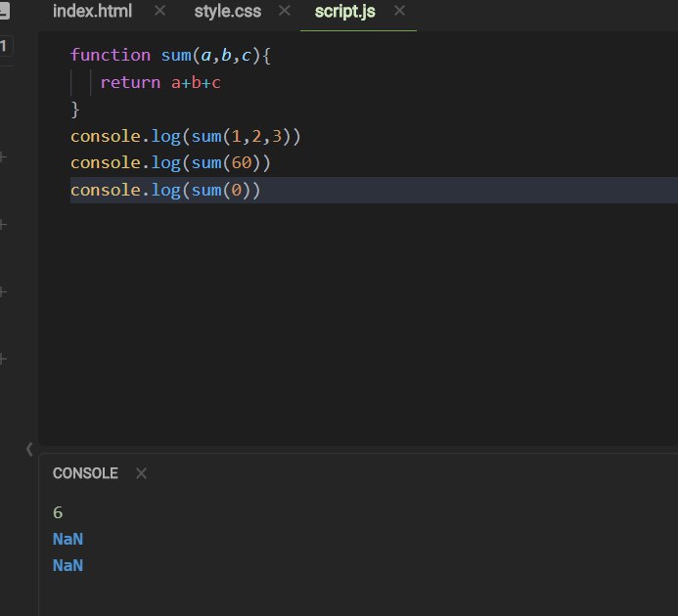This screenshot has height=616, width=678.
Task: Click the function sum(a,b,c){ line
Action: [x=170, y=56]
